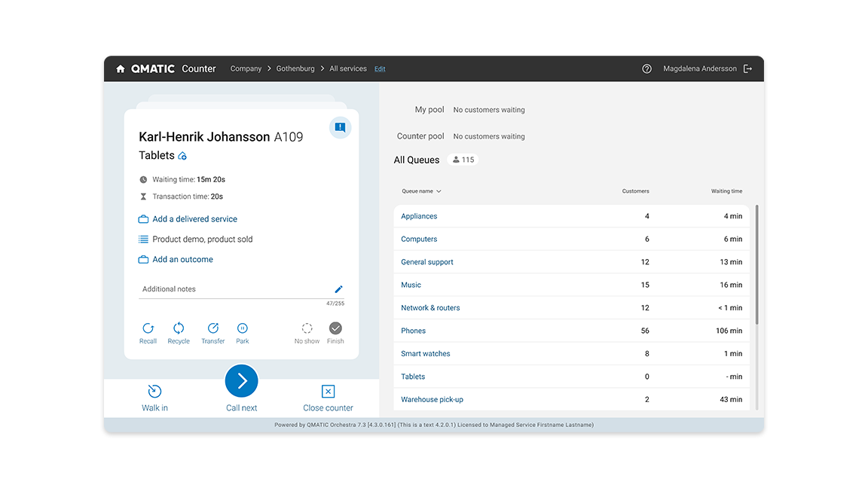Click the Waiting time column header
Screen dimensions: 868x488
click(726, 191)
